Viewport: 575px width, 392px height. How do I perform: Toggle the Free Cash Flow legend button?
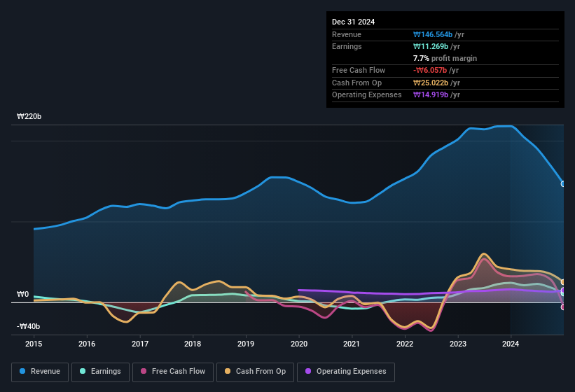(173, 372)
